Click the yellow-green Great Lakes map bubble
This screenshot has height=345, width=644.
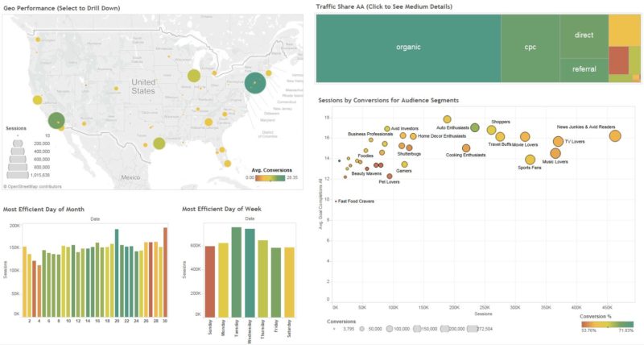point(194,76)
